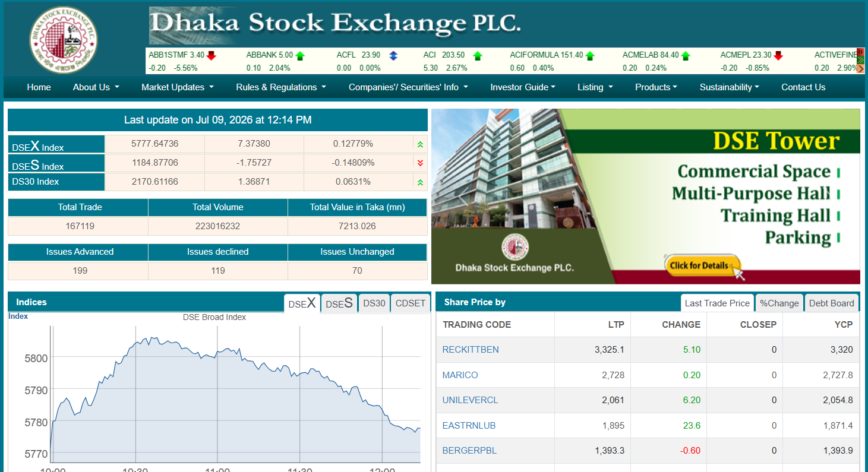Click the DSES Index label

pyautogui.click(x=38, y=165)
